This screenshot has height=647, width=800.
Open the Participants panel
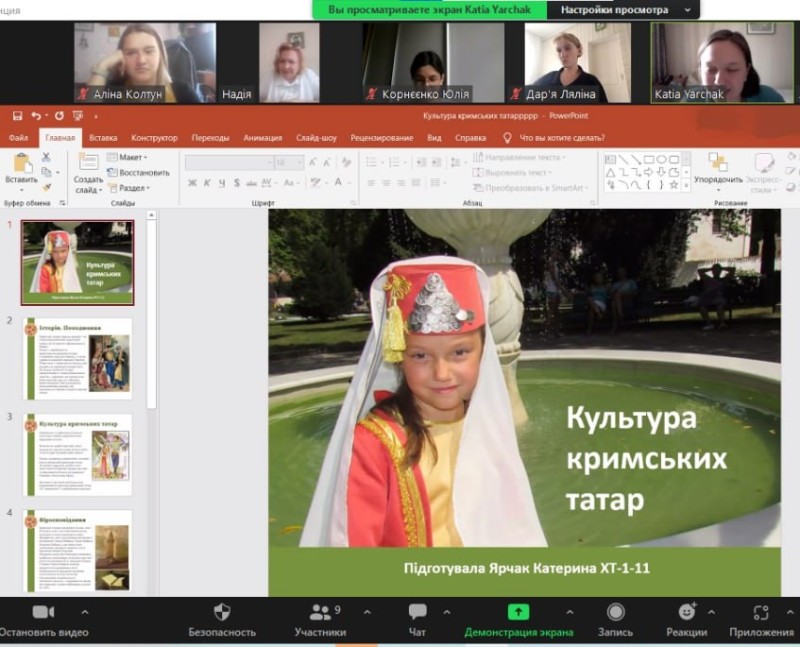[x=320, y=612]
